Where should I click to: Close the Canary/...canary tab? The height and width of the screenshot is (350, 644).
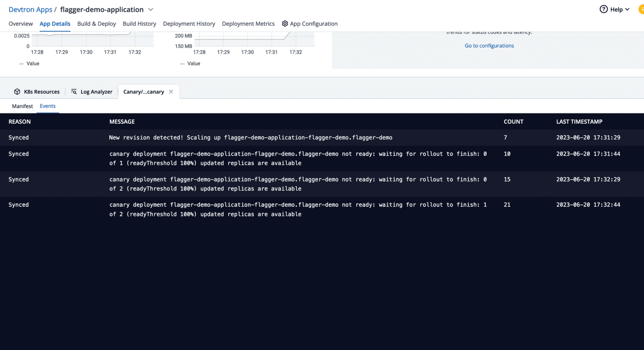tap(171, 92)
